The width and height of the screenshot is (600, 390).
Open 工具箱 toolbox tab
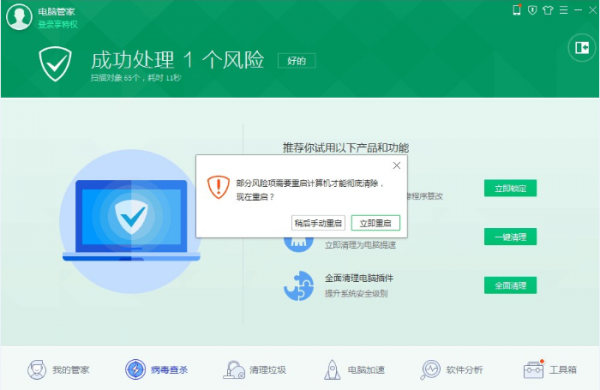[550, 370]
